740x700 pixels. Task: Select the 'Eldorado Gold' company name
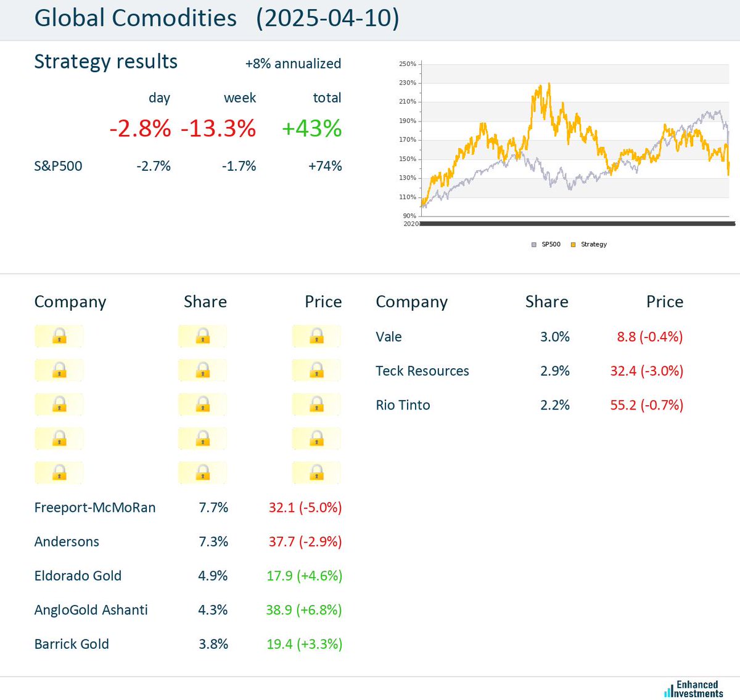pyautogui.click(x=78, y=575)
